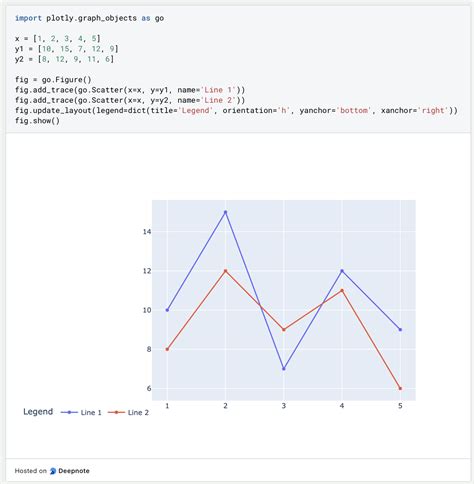
Task: Click the Line 2 starting point at x=1
Action: [x=167, y=349]
